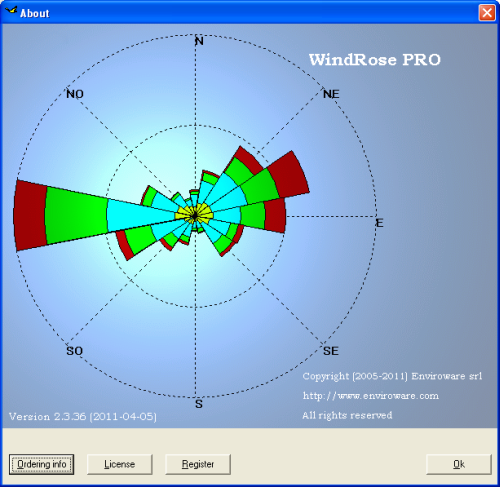500x487 pixels.
Task: Click the E compass label
Action: pyautogui.click(x=379, y=223)
